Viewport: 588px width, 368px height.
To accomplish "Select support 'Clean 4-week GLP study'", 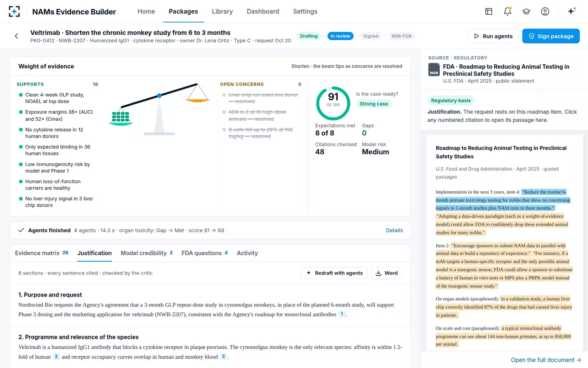I will point(55,98).
